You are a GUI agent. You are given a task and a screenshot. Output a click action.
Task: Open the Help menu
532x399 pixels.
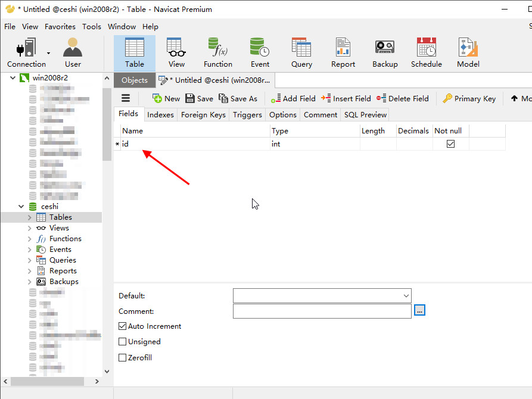click(x=150, y=26)
